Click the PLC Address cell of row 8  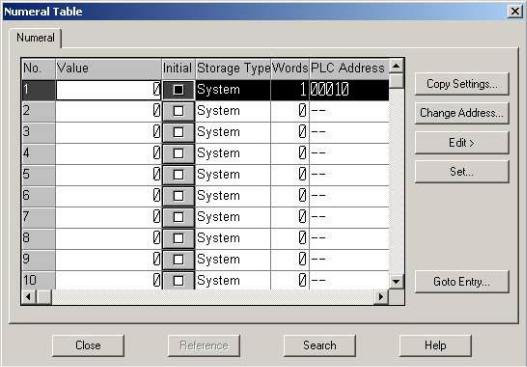[x=349, y=238]
